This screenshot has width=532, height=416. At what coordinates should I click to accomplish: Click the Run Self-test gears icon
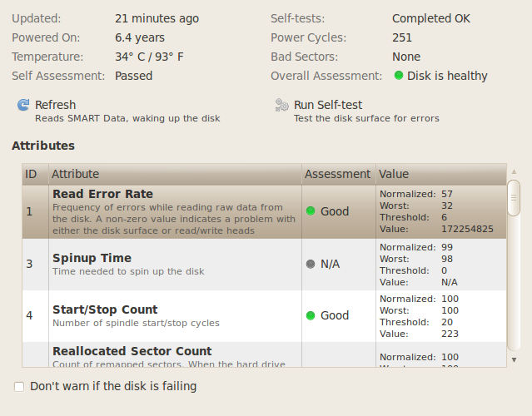(x=281, y=105)
